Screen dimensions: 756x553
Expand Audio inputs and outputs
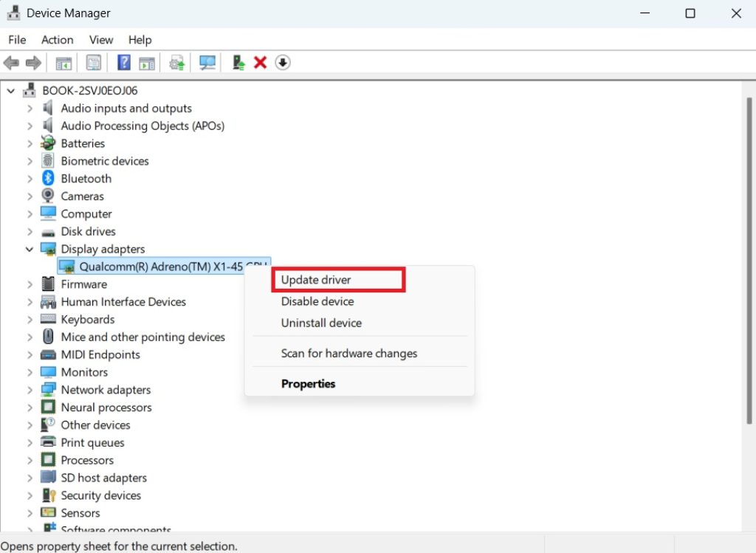coord(30,109)
